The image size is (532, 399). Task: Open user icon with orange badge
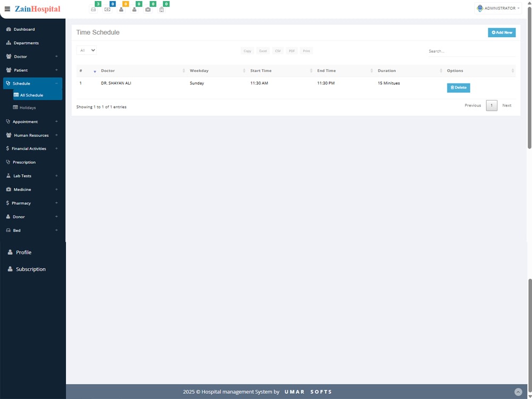click(x=121, y=9)
